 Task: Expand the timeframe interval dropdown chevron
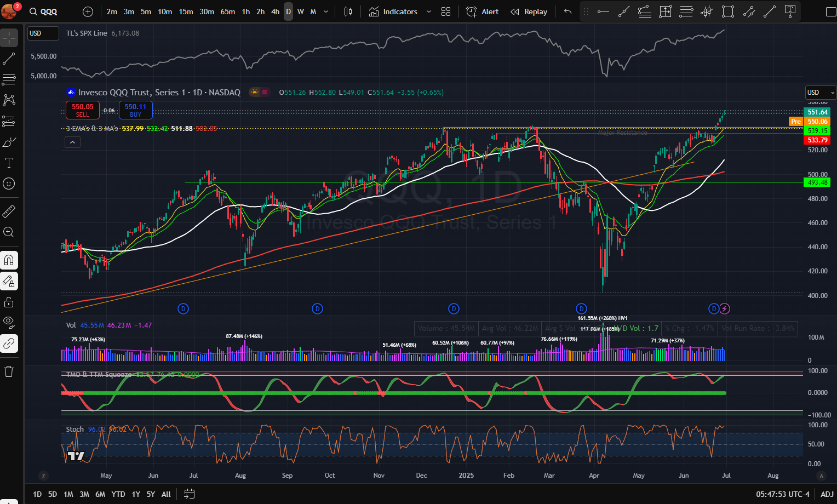tap(326, 12)
